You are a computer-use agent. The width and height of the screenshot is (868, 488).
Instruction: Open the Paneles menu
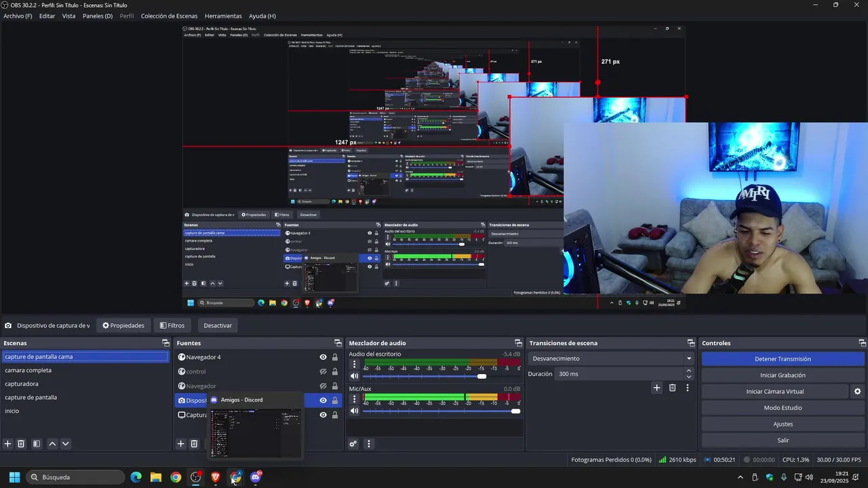(x=98, y=16)
